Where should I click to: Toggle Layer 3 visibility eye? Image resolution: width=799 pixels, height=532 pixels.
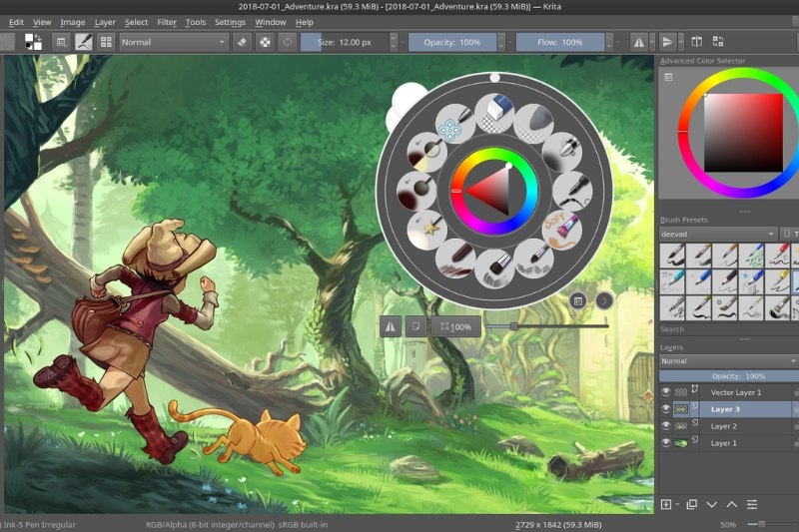[x=665, y=409]
